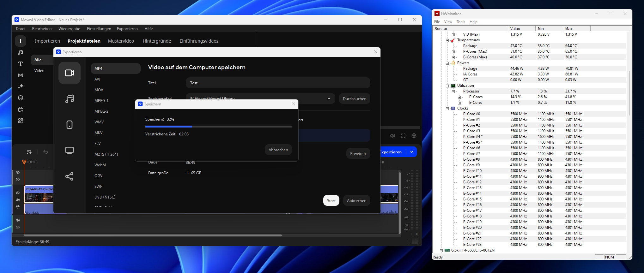Select the share/upload export category icon
The width and height of the screenshot is (644, 273).
click(70, 176)
